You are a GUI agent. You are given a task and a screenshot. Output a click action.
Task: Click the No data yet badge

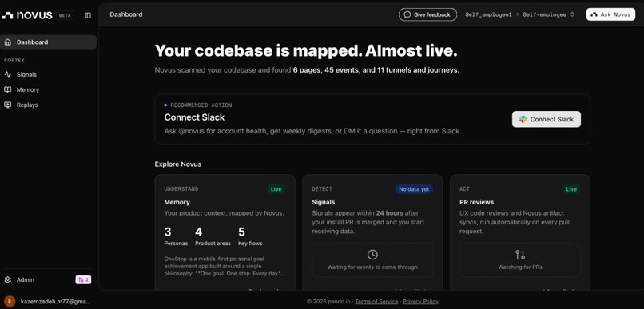(x=414, y=189)
